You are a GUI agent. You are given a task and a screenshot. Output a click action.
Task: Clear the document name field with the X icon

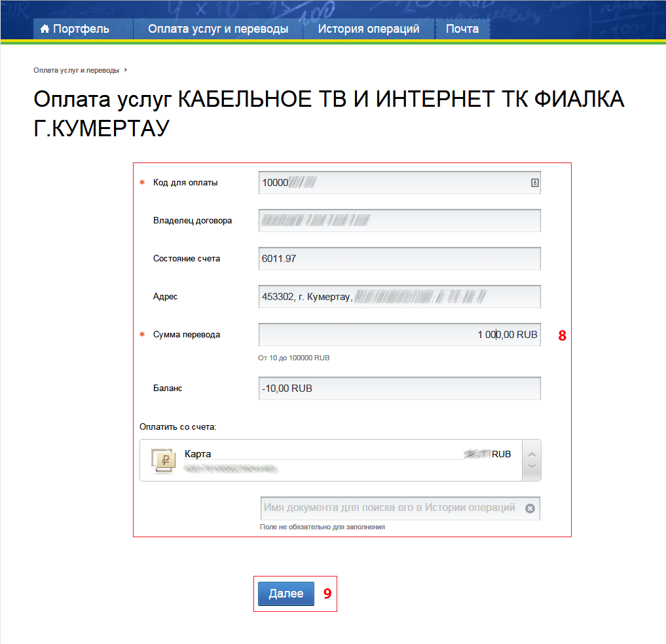[530, 508]
